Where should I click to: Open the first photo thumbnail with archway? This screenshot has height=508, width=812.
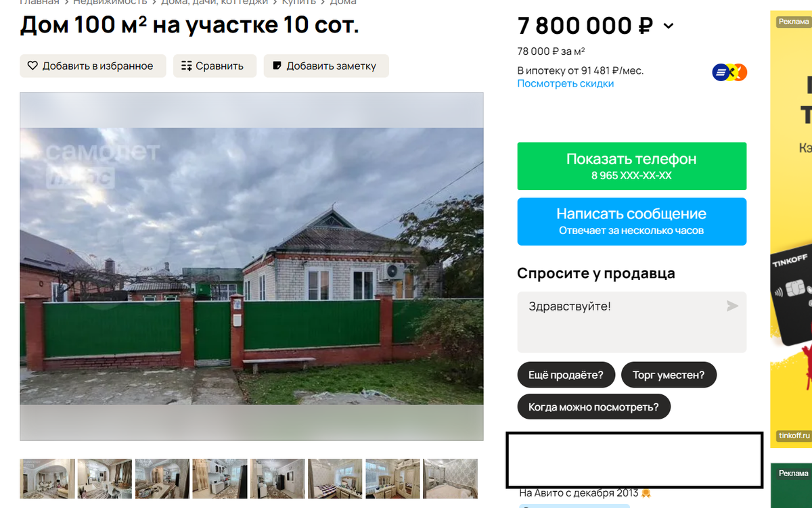pyautogui.click(x=47, y=479)
